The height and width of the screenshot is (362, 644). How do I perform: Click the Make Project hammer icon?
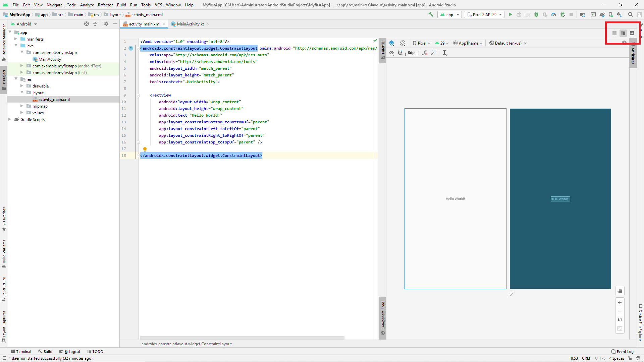[x=431, y=14]
